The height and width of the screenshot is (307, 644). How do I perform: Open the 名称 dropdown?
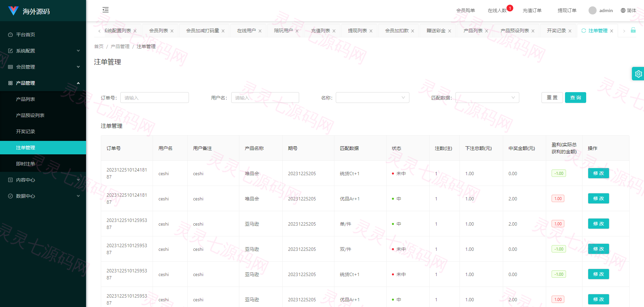tap(372, 98)
